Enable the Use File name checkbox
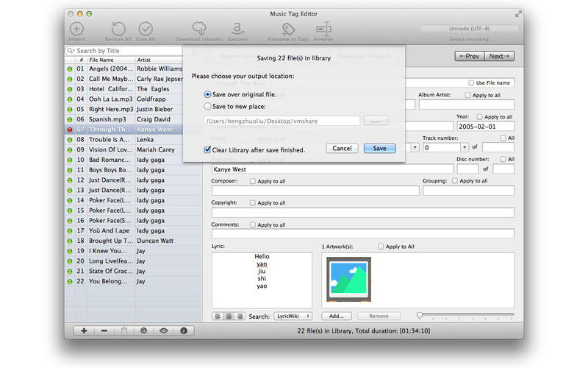Image resolution: width=588 pixels, height=368 pixels. point(473,83)
